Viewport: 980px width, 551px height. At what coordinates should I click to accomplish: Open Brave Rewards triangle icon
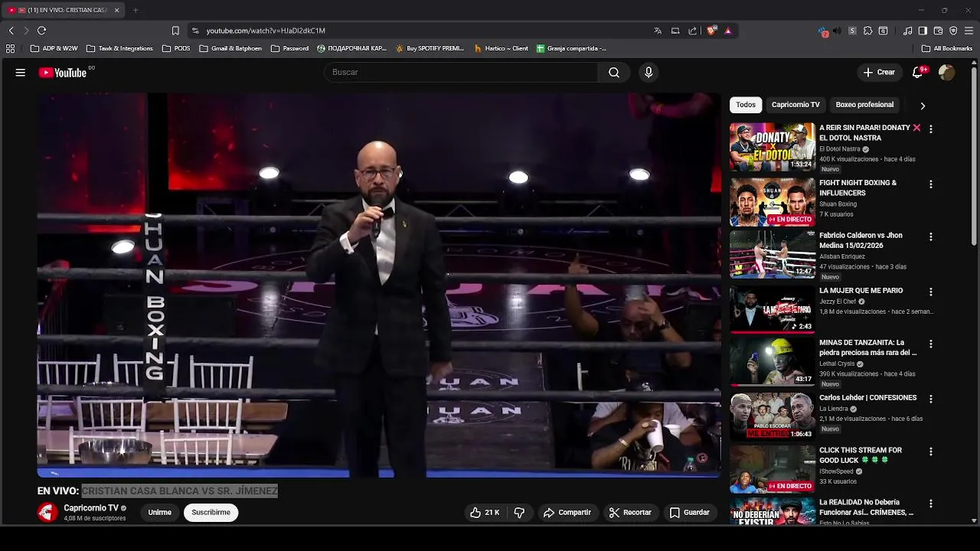pyautogui.click(x=728, y=31)
